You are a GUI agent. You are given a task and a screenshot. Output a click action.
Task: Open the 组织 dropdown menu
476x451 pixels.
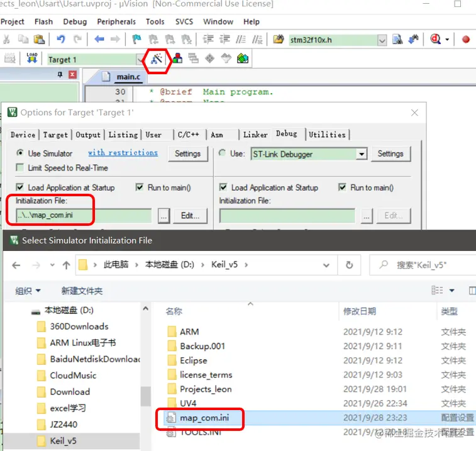(x=28, y=291)
